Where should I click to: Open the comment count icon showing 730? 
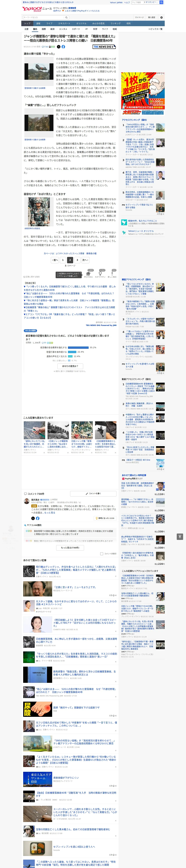(x=45, y=47)
